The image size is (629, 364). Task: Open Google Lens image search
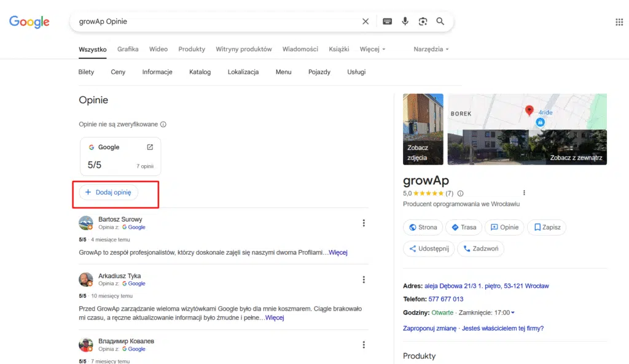click(x=423, y=21)
